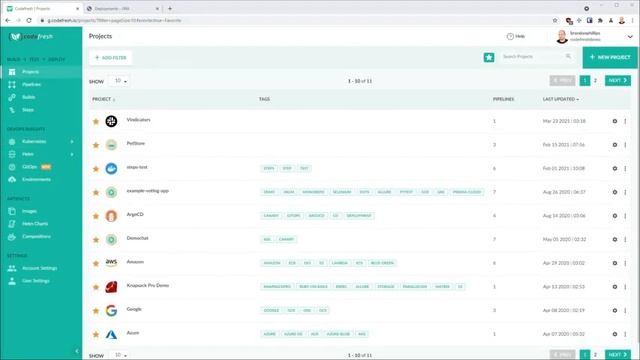Expand the user account menu chevron
The height and width of the screenshot is (360, 640).
click(630, 37)
